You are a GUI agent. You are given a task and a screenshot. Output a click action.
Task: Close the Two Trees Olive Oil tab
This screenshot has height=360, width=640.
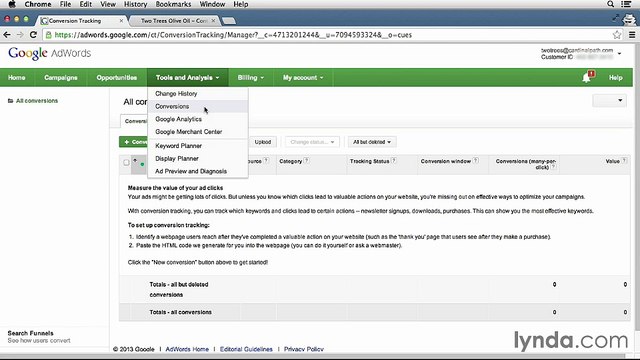213,20
